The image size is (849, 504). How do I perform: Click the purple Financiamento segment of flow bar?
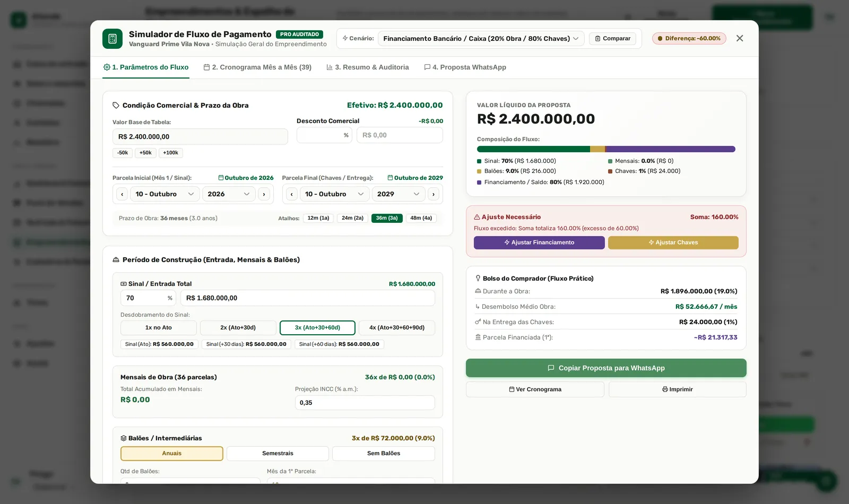pos(670,149)
